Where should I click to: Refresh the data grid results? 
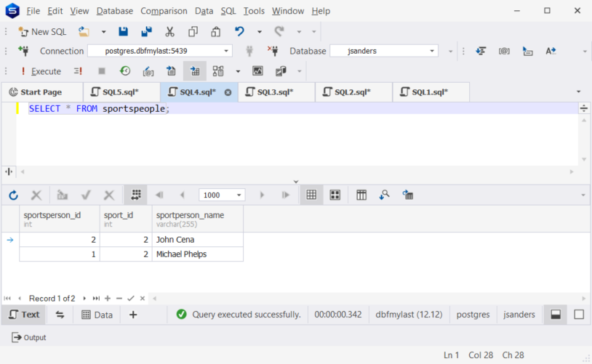point(13,195)
